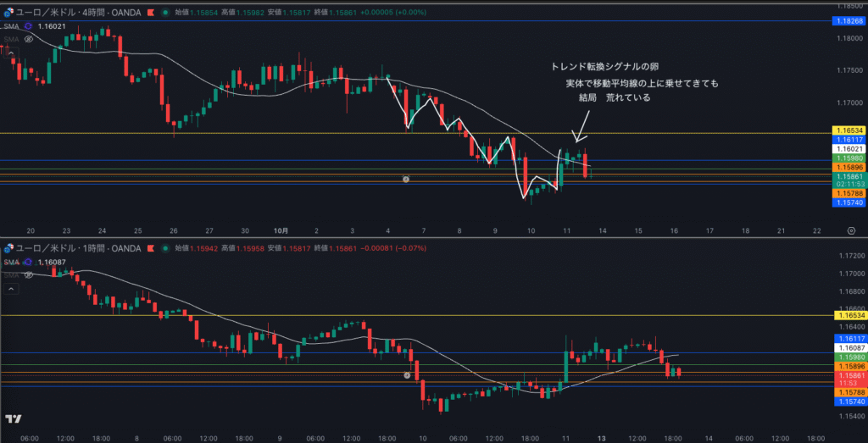Open the go-to-date icon on 4-hour time axis
The image size is (868, 443).
(850, 230)
